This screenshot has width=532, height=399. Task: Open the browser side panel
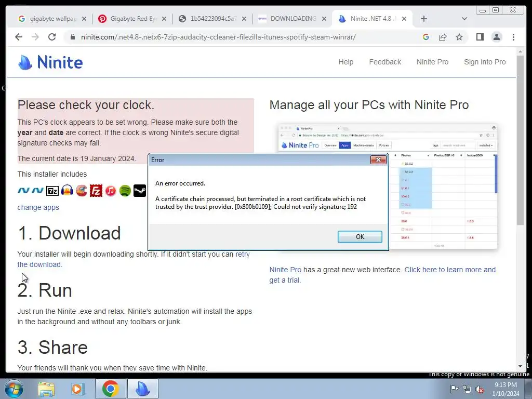(480, 37)
